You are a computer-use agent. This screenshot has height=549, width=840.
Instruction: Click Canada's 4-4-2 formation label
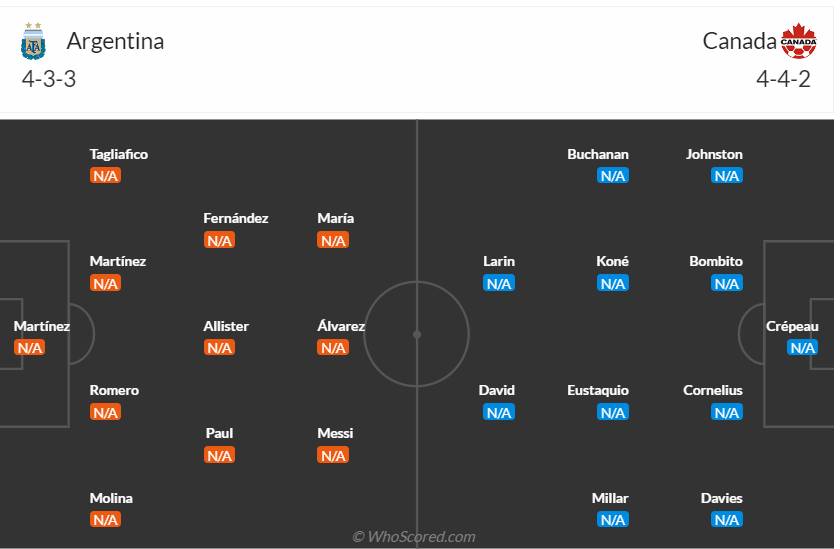click(x=783, y=80)
